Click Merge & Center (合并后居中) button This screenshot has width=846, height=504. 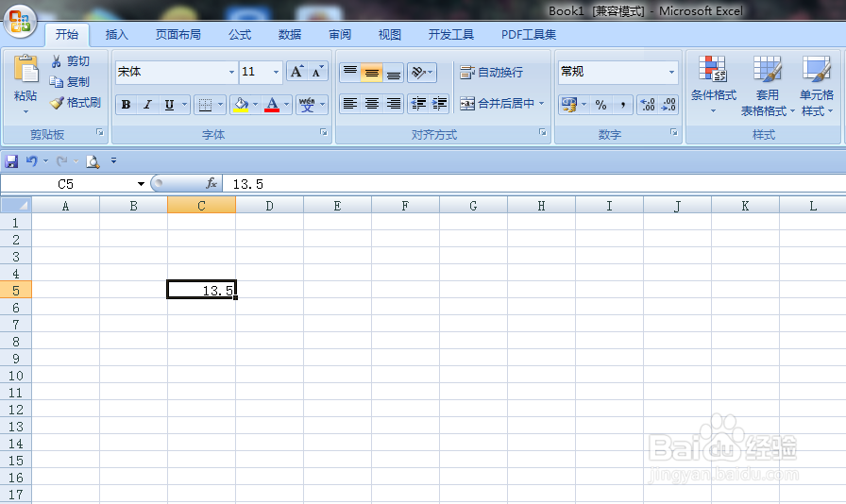497,104
